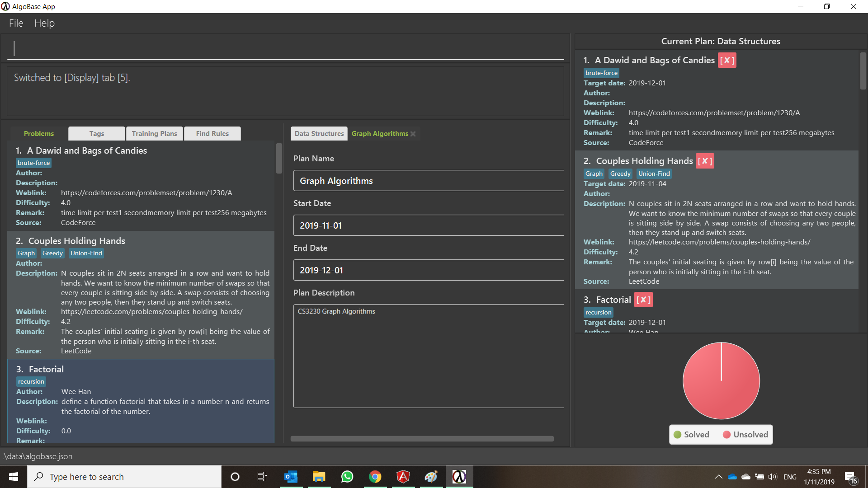Toggle the Unsolved legend item
Screen dimensions: 868x488
(x=745, y=435)
